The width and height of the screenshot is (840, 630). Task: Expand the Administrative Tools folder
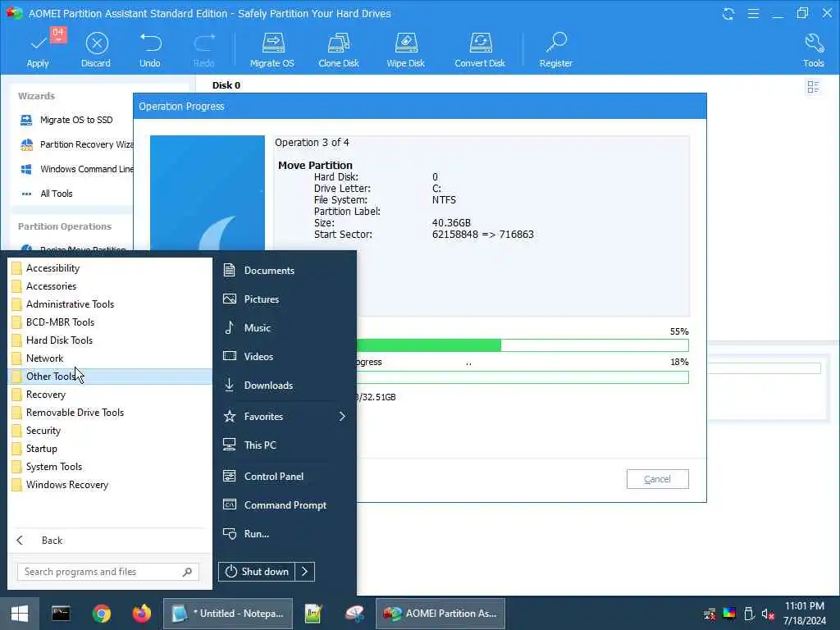click(111, 304)
